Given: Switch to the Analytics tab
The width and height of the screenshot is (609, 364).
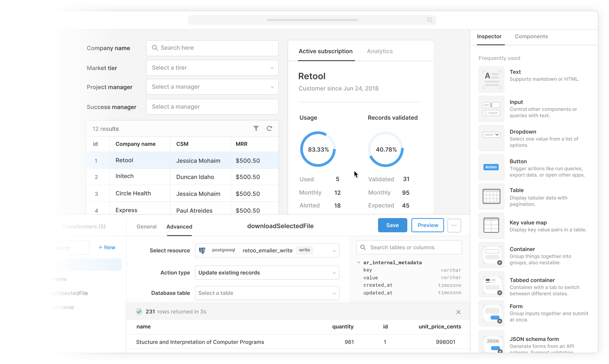Looking at the screenshot, I should point(379,51).
